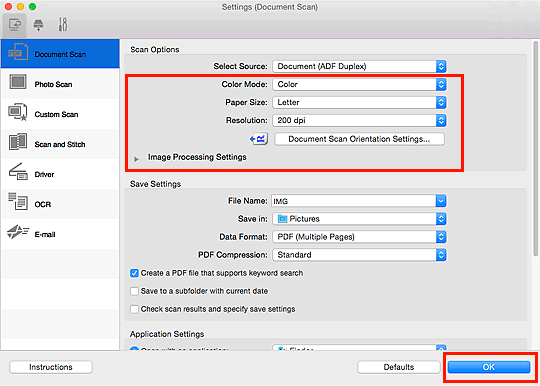Open the general settings tools tab icon

tap(63, 24)
